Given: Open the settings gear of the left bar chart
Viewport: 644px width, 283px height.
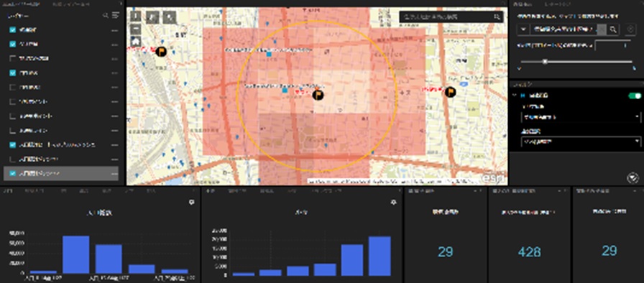Looking at the screenshot, I should (x=191, y=203).
